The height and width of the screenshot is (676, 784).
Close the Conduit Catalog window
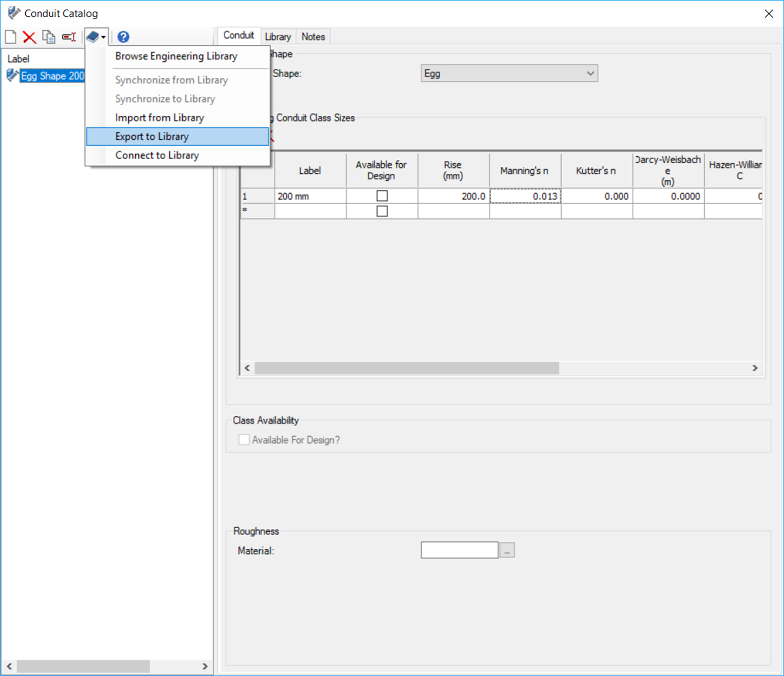click(x=768, y=14)
